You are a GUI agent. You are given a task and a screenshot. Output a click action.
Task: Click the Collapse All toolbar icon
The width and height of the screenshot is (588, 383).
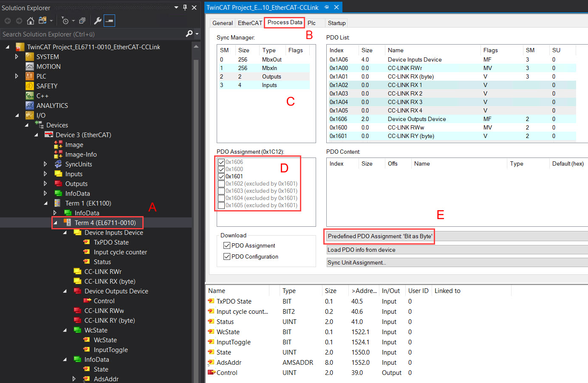[x=82, y=20]
